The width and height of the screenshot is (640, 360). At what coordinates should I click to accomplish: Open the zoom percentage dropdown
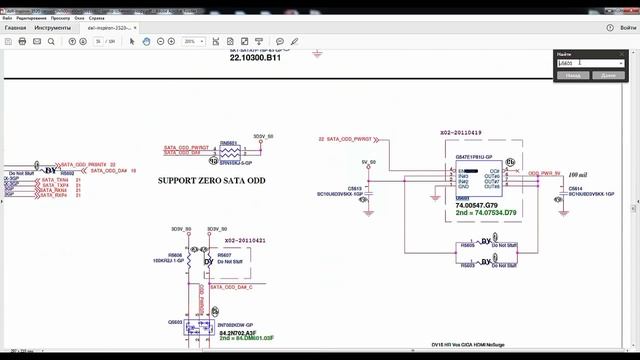click(202, 42)
